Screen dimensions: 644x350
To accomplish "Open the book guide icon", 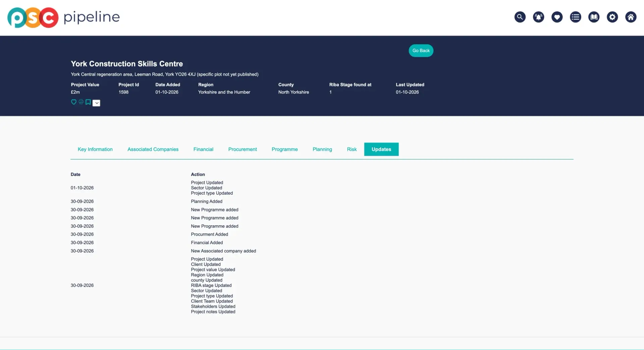I will [594, 17].
